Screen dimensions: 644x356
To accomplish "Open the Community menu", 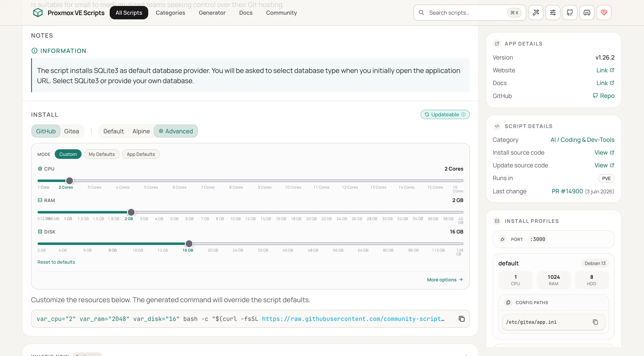I will [x=281, y=13].
